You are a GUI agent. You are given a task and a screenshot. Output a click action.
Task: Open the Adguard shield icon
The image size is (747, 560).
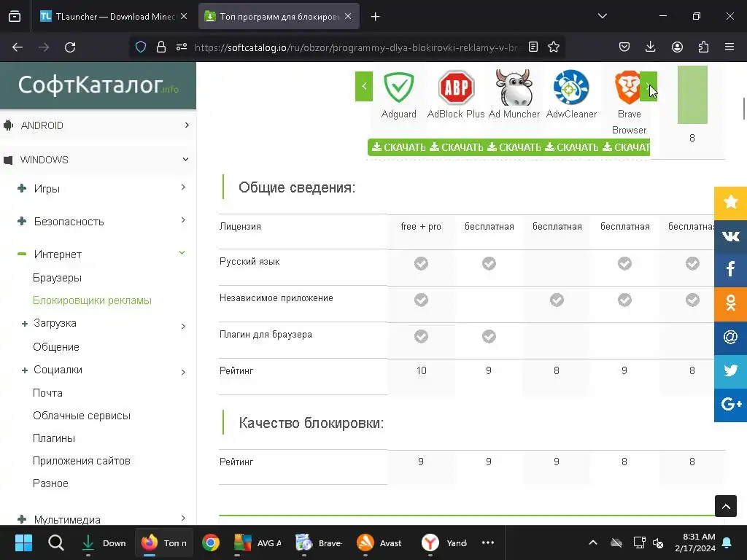click(x=399, y=87)
